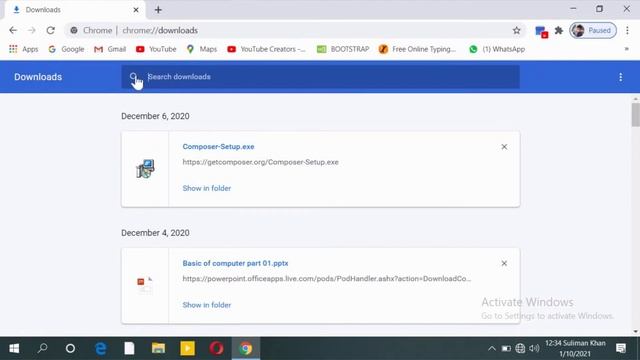Open the taskbar clock and date
This screenshot has width=640, height=360.
tap(575, 348)
